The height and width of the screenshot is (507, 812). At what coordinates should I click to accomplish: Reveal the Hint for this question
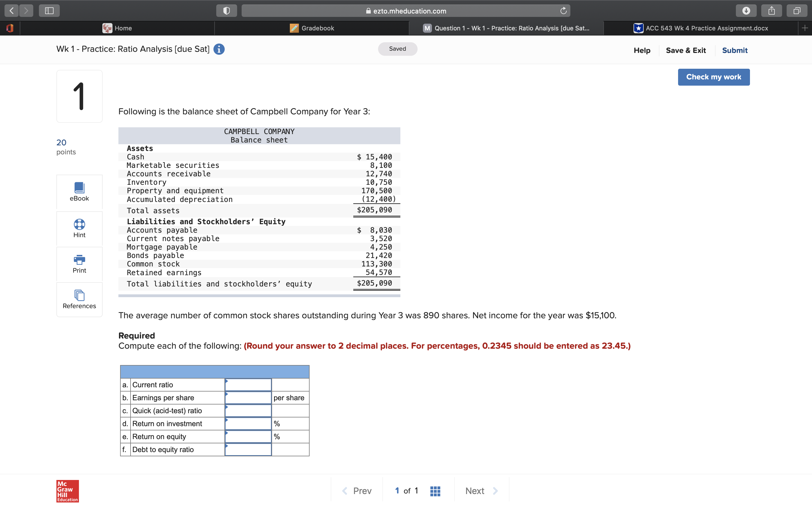[x=79, y=228]
